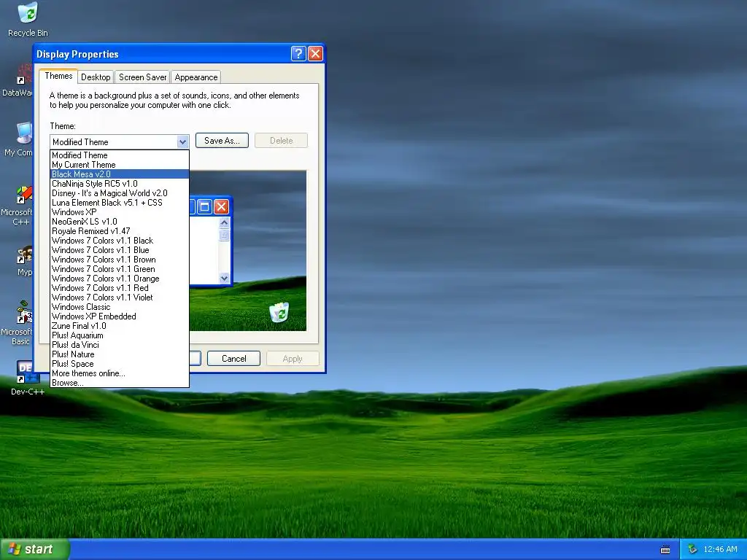
Task: Pick Disney - It's a Magical World v2.0
Action: click(x=120, y=193)
